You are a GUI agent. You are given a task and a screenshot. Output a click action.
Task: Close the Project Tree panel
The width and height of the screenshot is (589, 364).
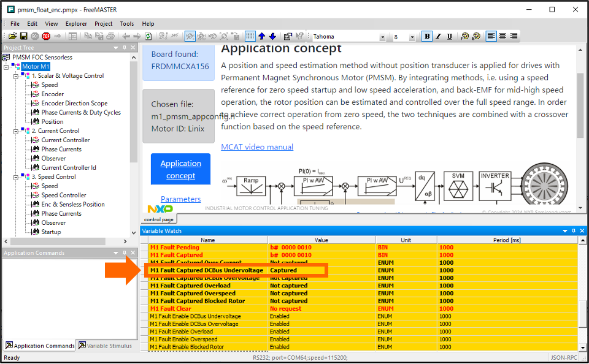tap(133, 48)
